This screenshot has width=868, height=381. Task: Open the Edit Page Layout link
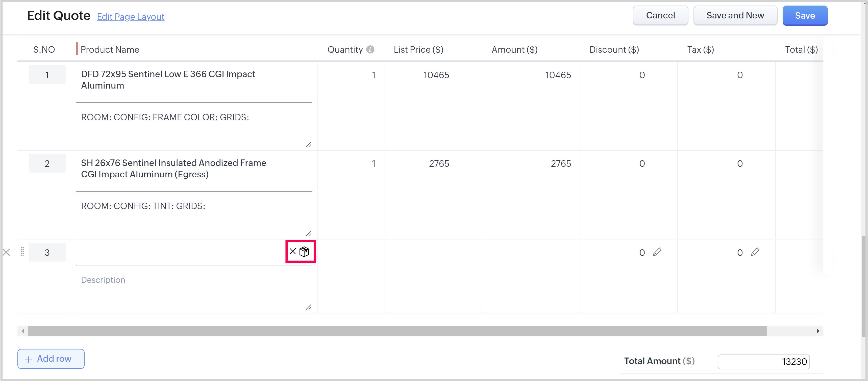[130, 17]
